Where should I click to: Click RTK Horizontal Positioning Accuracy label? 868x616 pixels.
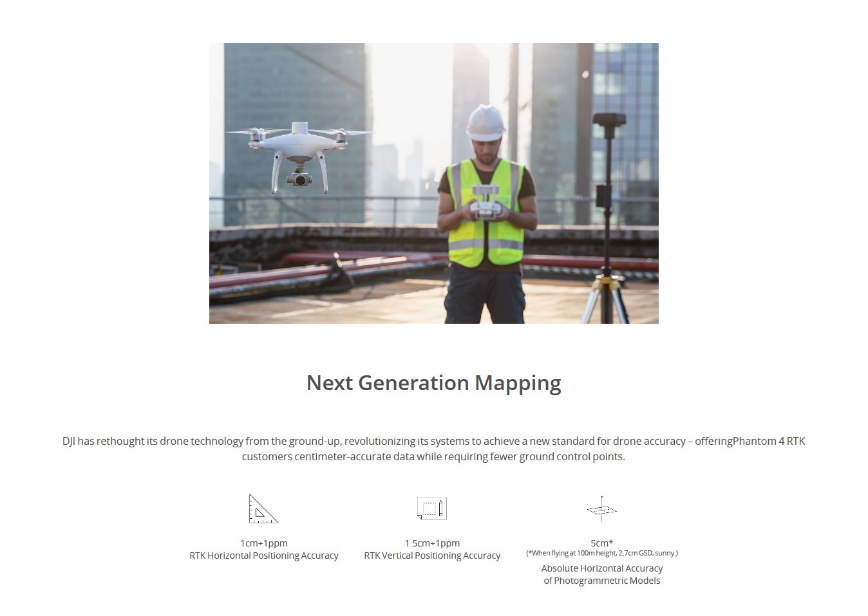263,555
